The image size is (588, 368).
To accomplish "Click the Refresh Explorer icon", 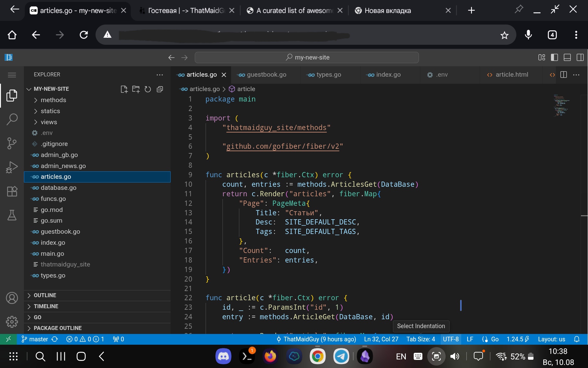I will (x=148, y=89).
